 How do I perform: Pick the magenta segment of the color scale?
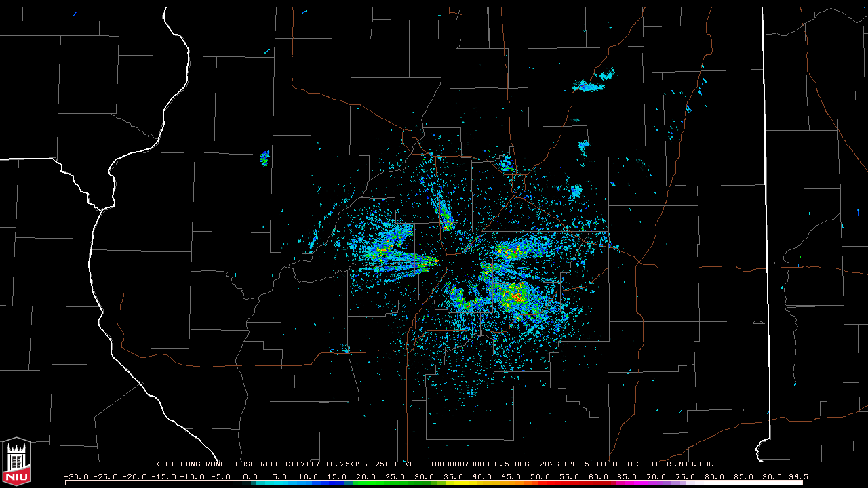(x=631, y=483)
